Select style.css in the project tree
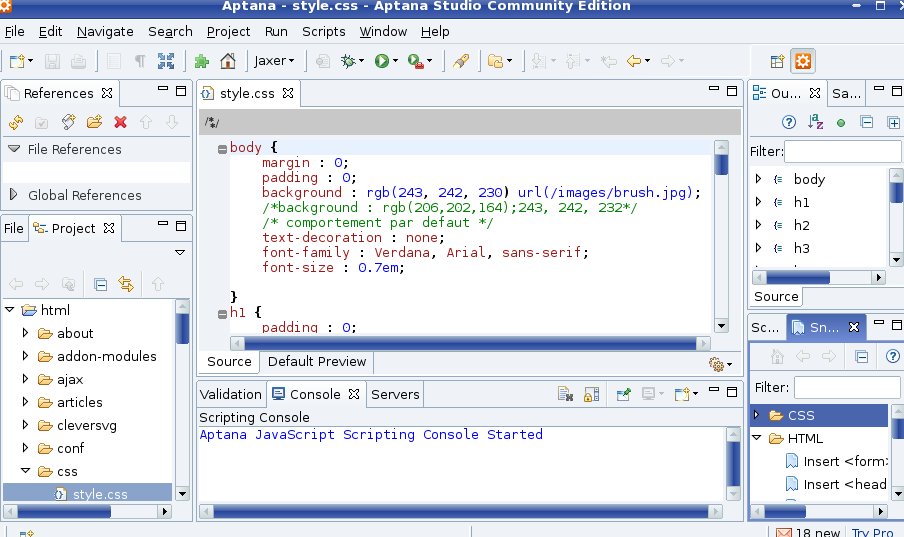The image size is (904, 537). pyautogui.click(x=100, y=494)
